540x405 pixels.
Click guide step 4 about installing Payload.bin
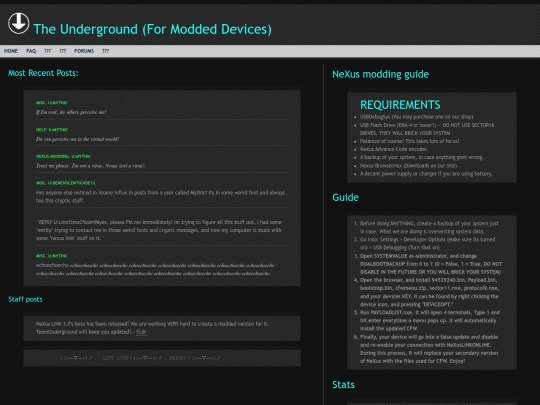tap(429, 292)
